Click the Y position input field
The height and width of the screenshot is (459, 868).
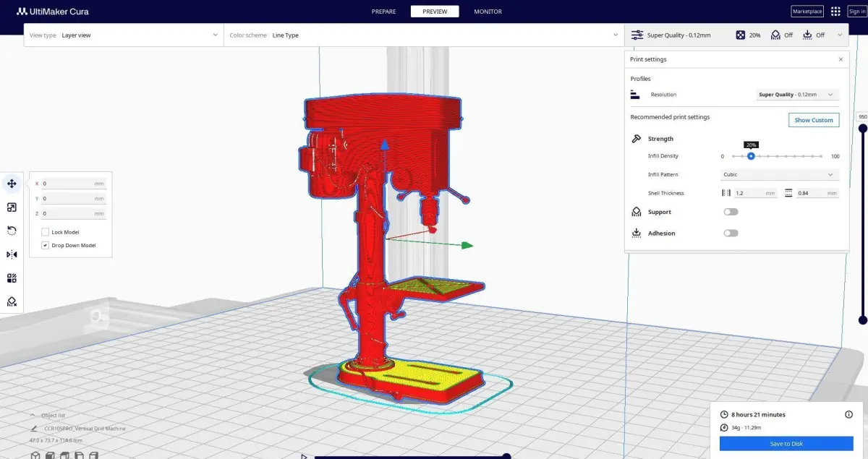coord(73,198)
